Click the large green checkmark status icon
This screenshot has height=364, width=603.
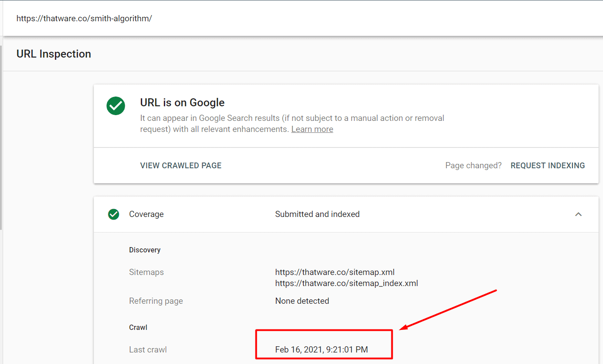pyautogui.click(x=116, y=106)
